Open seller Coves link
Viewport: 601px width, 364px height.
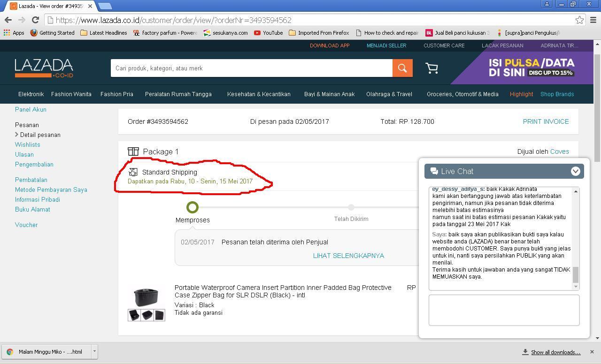click(x=560, y=152)
